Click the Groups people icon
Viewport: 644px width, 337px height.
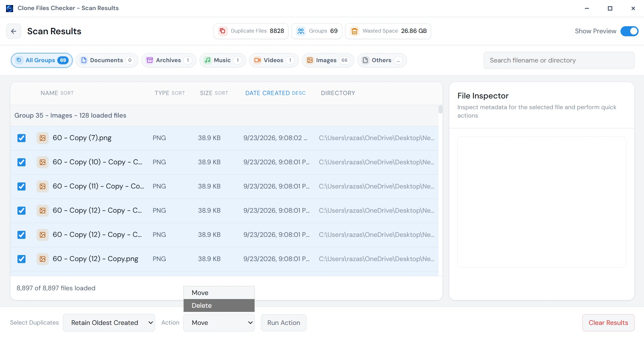click(x=301, y=31)
